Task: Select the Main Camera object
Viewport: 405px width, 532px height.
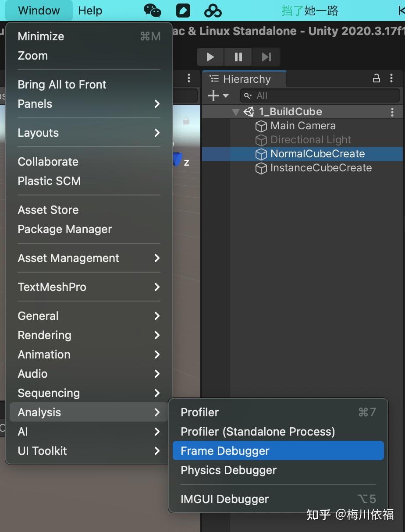Action: pyautogui.click(x=303, y=126)
